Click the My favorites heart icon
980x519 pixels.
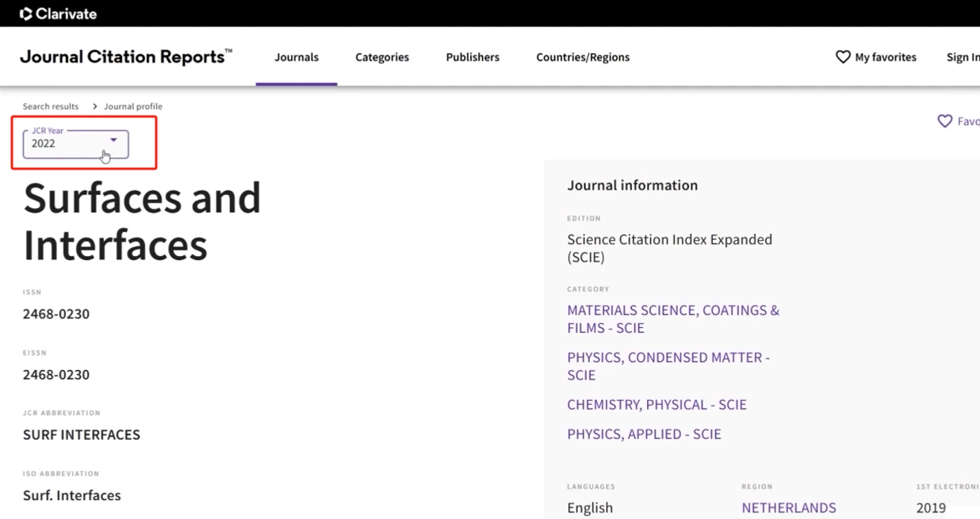[x=843, y=57]
